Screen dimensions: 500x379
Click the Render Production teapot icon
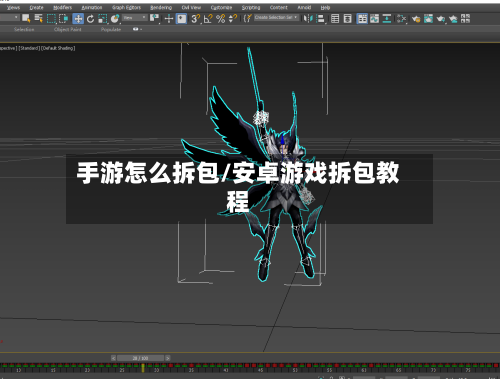coord(453,19)
